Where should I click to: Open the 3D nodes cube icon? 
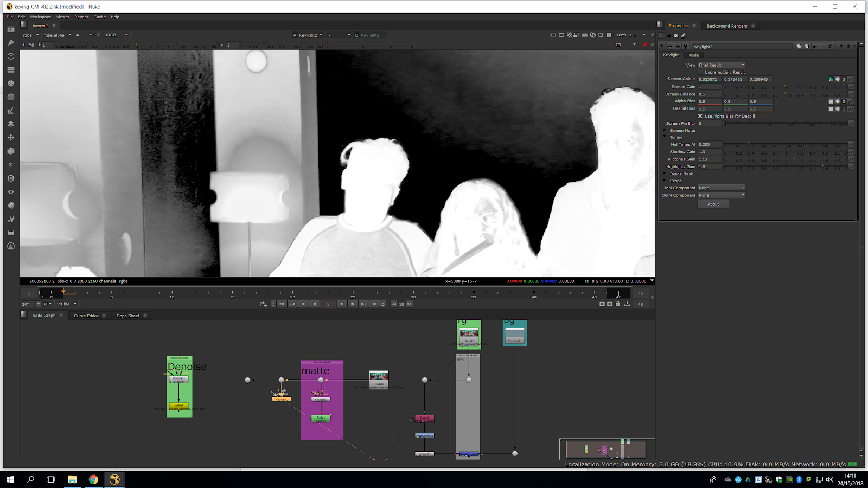point(10,151)
